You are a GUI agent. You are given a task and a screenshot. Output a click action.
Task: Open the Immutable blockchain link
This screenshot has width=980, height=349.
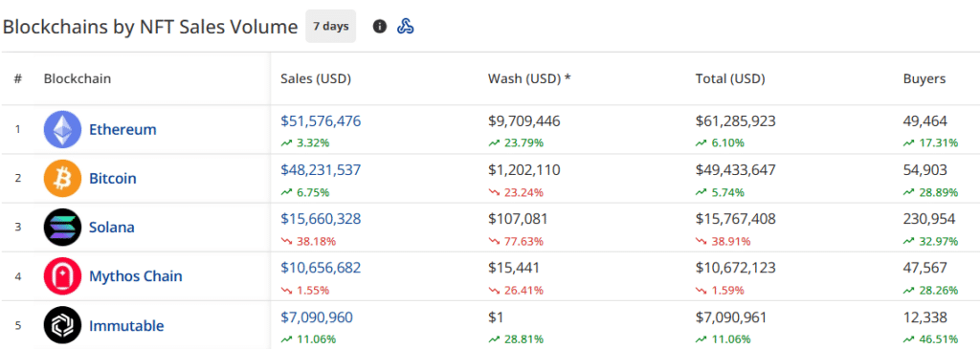(x=126, y=325)
